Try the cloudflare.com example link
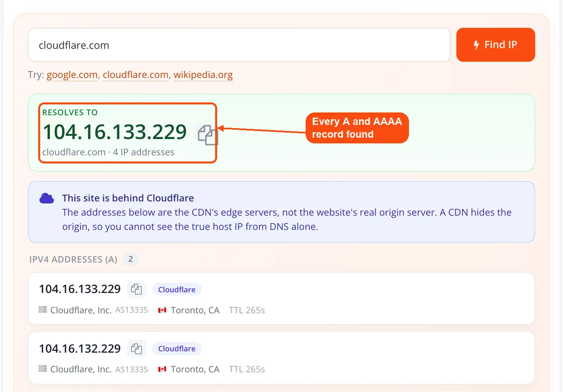Screen dimensions: 563x392 click(x=136, y=75)
